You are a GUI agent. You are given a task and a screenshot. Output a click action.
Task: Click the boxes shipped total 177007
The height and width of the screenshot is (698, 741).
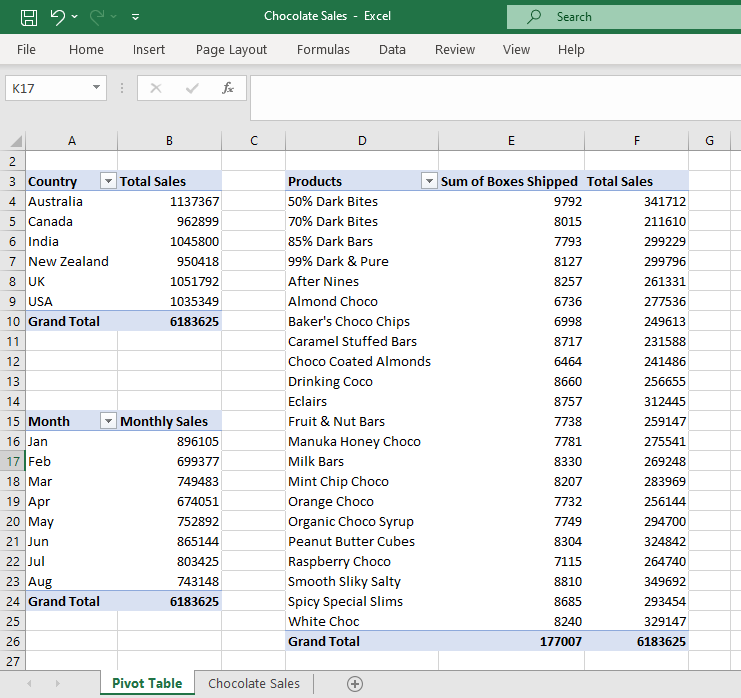511,641
